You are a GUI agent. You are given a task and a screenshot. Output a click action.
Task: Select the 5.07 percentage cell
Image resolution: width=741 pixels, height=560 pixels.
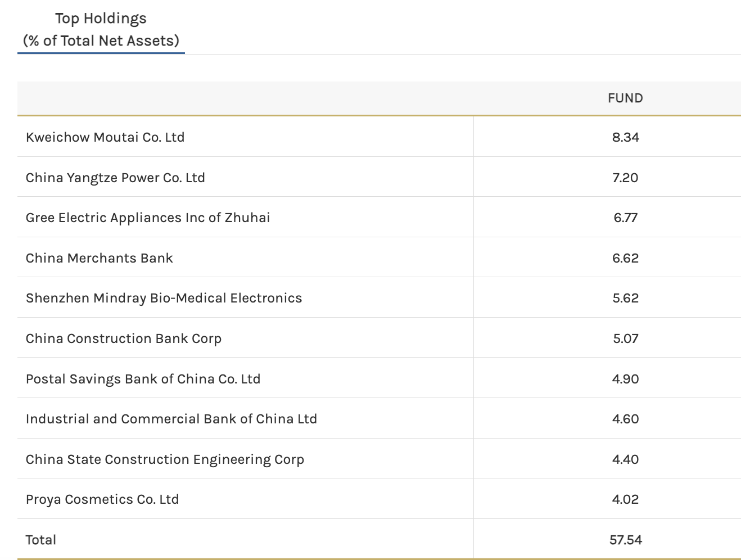click(626, 338)
